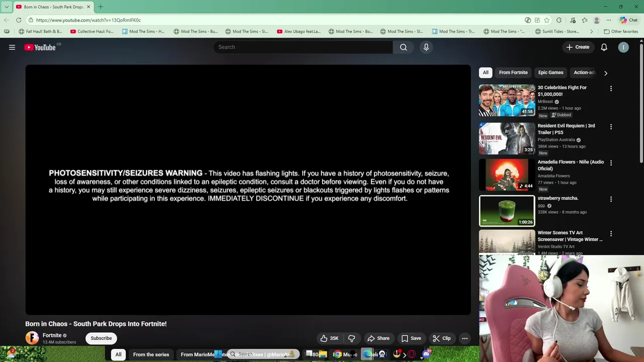Start voice search with the microphone icon

click(x=426, y=47)
